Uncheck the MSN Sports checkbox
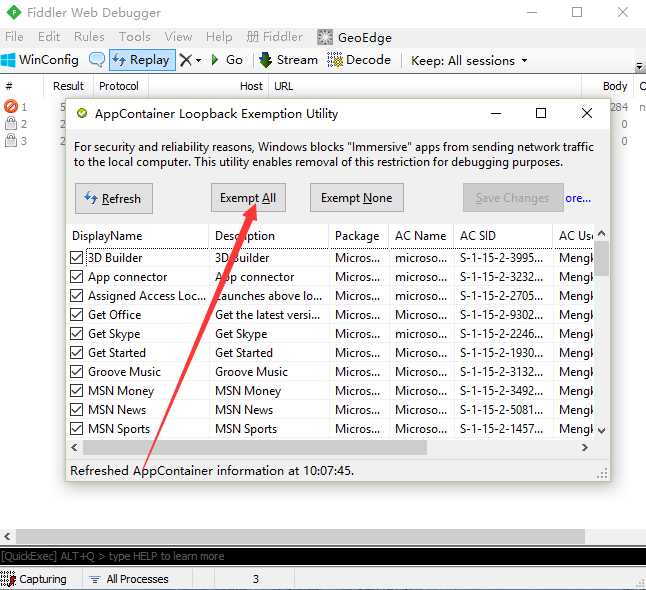 click(x=76, y=428)
